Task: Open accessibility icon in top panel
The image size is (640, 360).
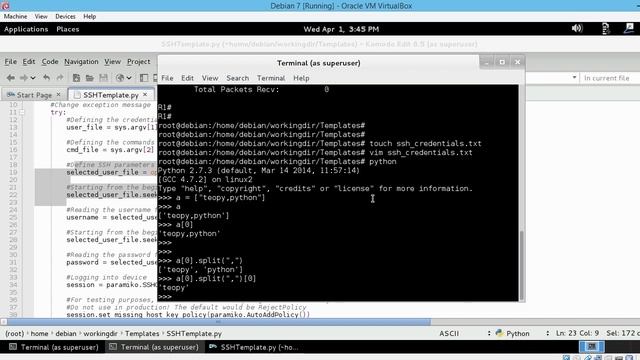Action: click(x=605, y=28)
